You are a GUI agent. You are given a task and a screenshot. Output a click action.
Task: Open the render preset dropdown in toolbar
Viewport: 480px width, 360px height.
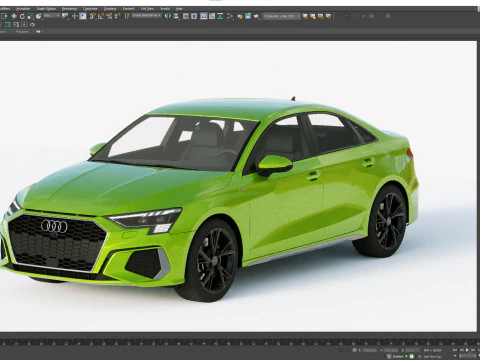(282, 16)
